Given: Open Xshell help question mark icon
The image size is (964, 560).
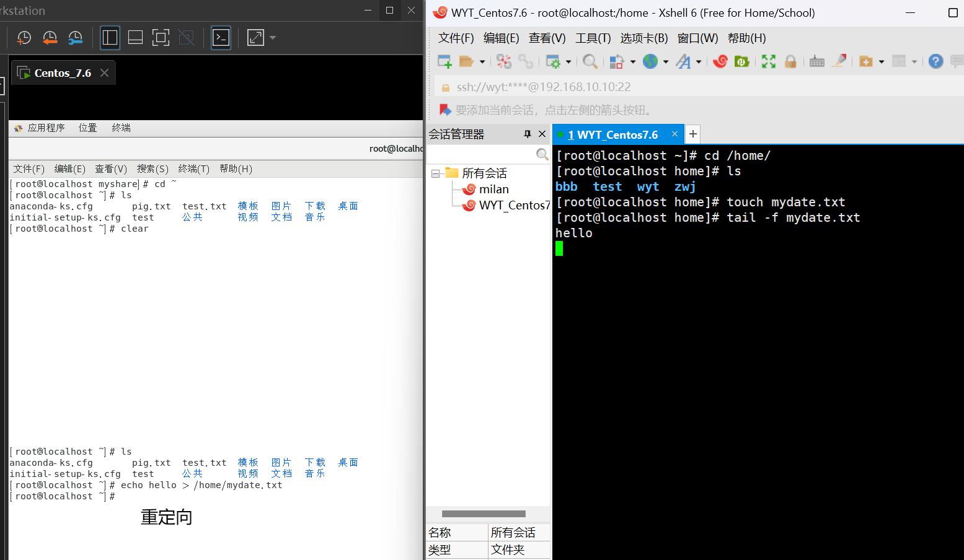Looking at the screenshot, I should [936, 61].
